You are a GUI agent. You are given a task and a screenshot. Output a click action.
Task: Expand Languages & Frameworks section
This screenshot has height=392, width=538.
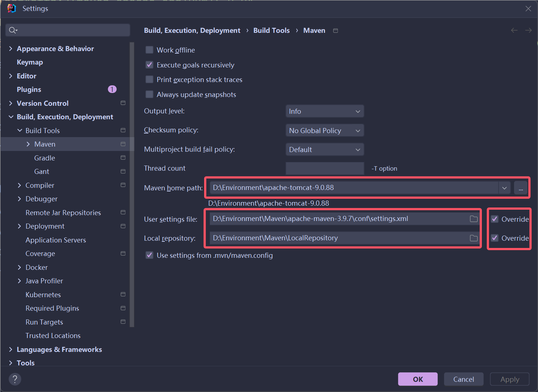click(x=11, y=349)
